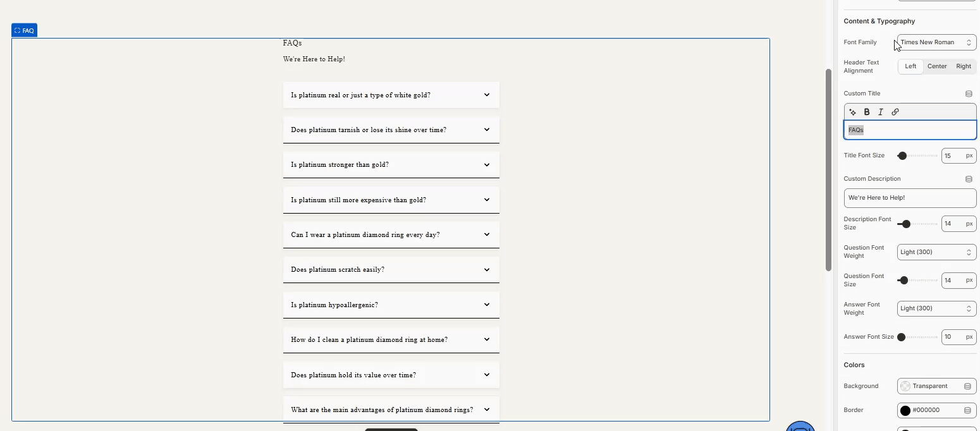Click dynamic source icon in Border color field
Viewport: 980px width, 431px height.
967,410
